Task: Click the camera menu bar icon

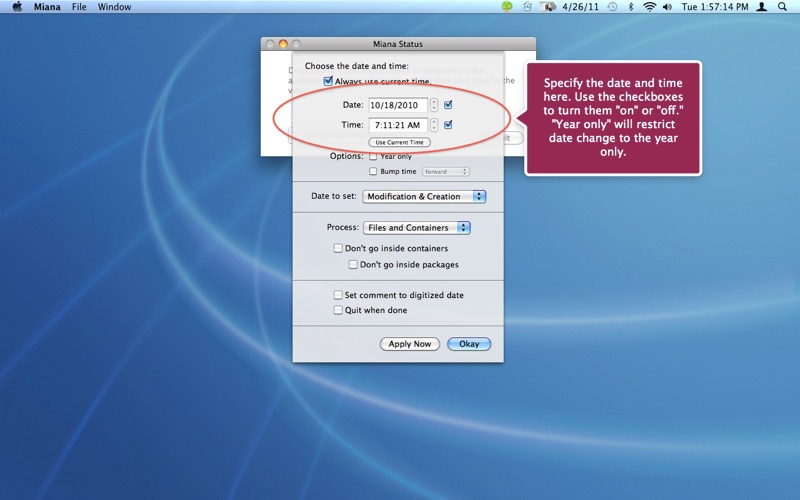Action: coord(547,7)
